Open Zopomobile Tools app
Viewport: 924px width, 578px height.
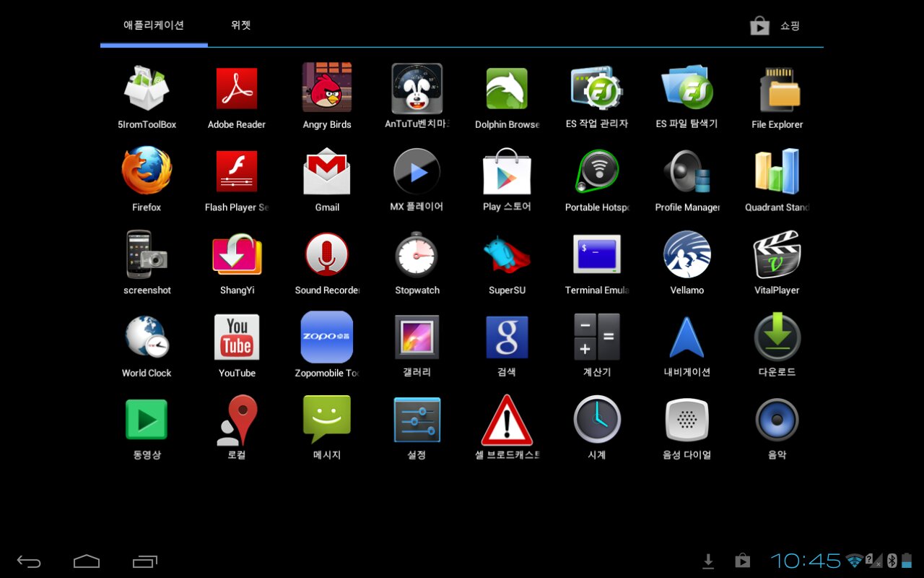(327, 345)
